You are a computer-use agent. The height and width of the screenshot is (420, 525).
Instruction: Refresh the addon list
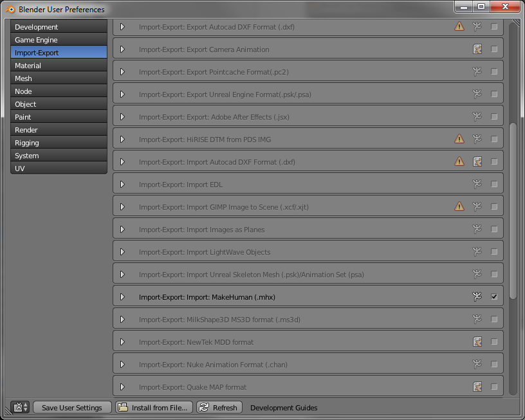pos(219,407)
